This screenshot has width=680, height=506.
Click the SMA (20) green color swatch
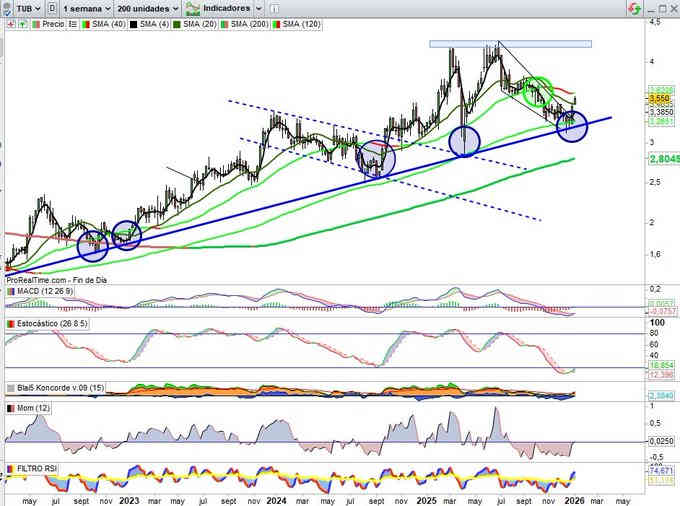172,22
